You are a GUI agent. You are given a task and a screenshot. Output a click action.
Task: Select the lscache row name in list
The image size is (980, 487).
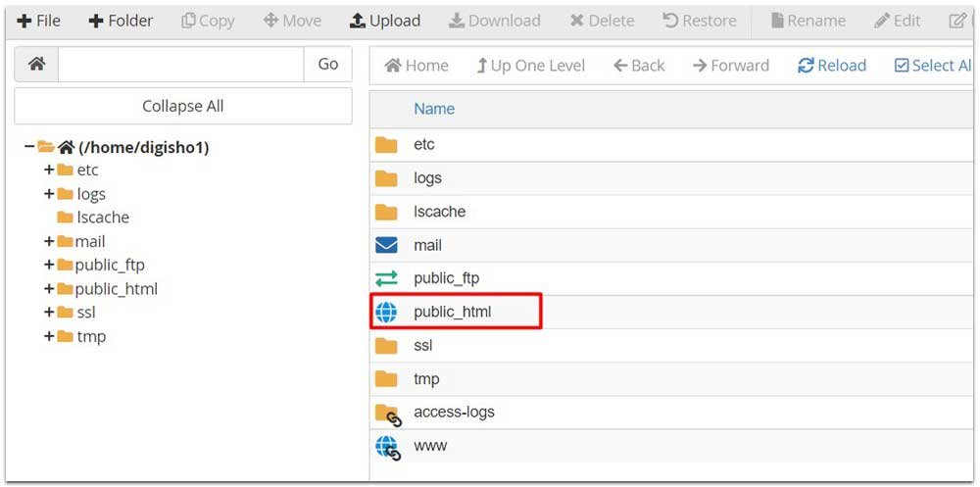[x=439, y=212]
